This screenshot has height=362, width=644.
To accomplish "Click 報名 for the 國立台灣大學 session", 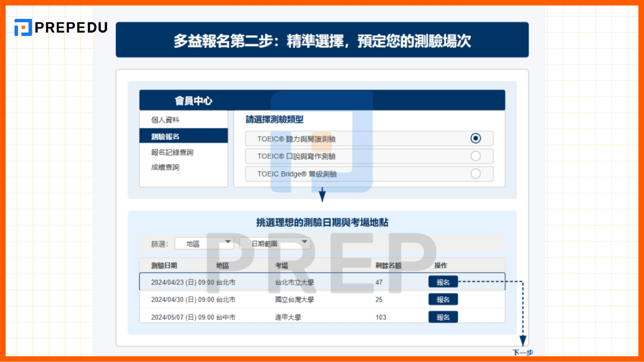I will click(x=443, y=299).
